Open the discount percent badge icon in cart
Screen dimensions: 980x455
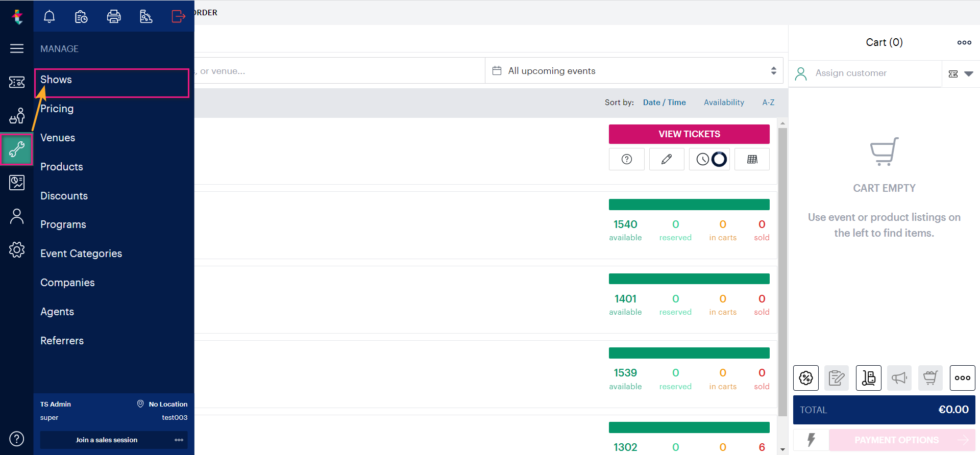tap(805, 378)
